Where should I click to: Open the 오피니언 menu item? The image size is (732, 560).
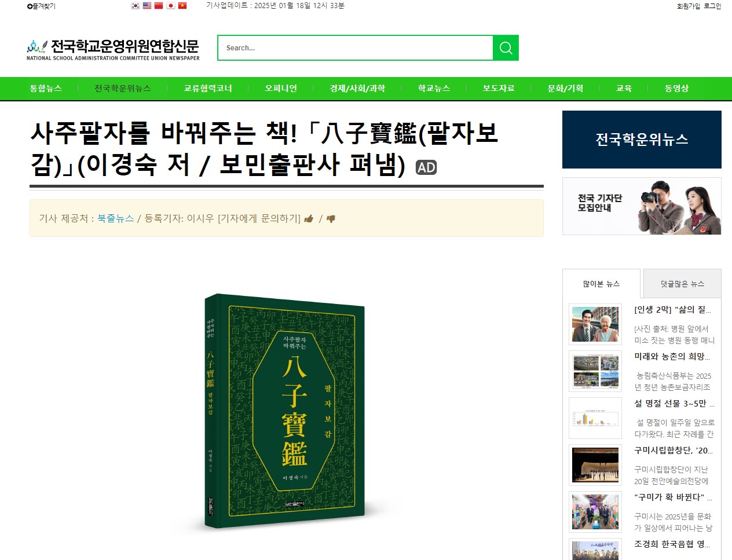pyautogui.click(x=281, y=88)
